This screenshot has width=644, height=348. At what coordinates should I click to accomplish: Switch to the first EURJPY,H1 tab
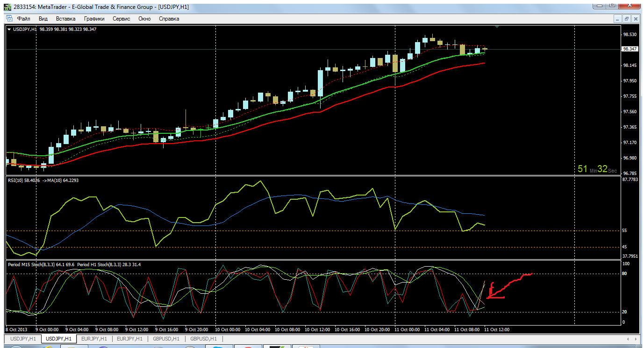(94, 339)
